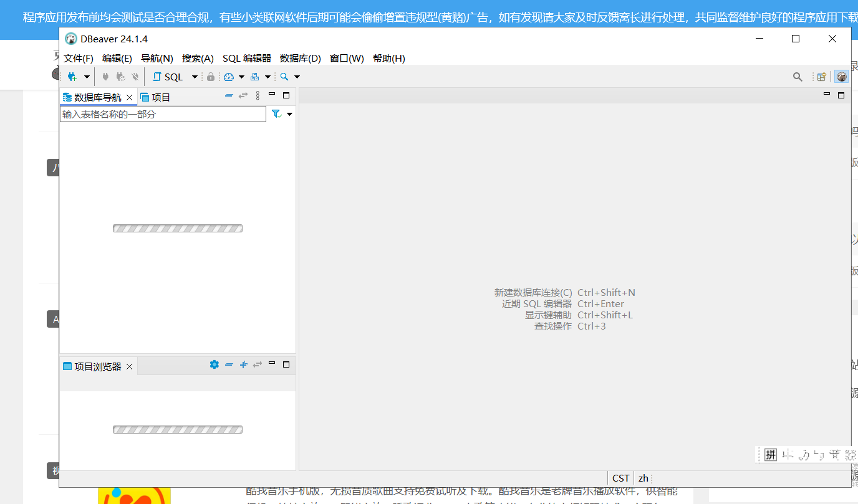Viewport: 858px width, 504px height.
Task: Open navigator view menu (three dots)
Action: (x=258, y=95)
